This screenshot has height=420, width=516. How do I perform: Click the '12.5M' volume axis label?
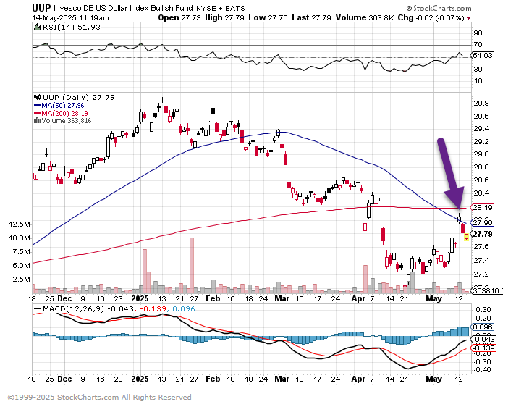(20, 224)
